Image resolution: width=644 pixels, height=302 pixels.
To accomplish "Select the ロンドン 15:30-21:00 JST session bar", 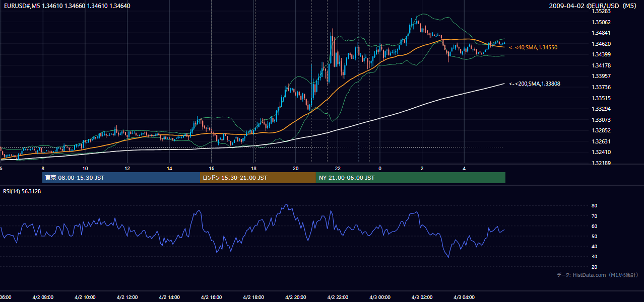I will coord(258,178).
